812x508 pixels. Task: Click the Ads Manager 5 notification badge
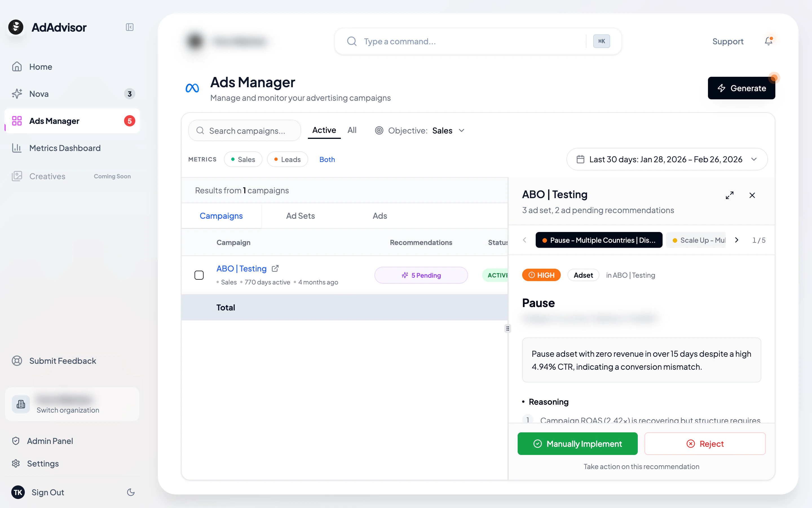pyautogui.click(x=129, y=121)
